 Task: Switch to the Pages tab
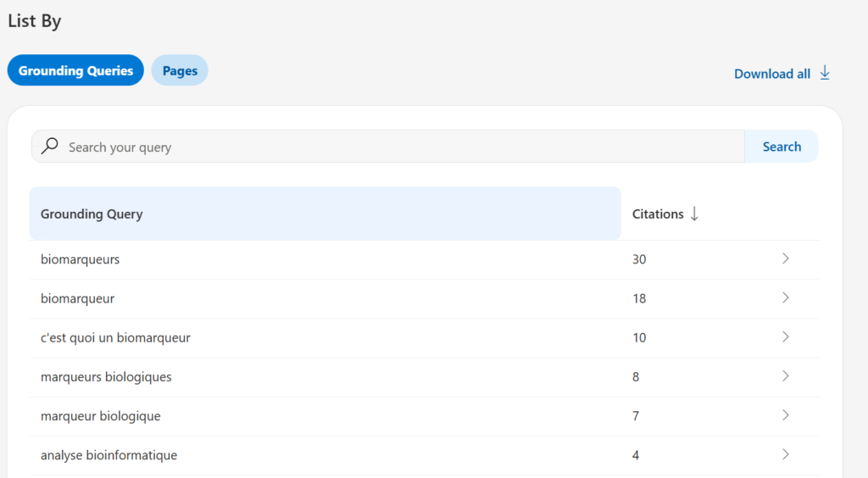pyautogui.click(x=180, y=70)
